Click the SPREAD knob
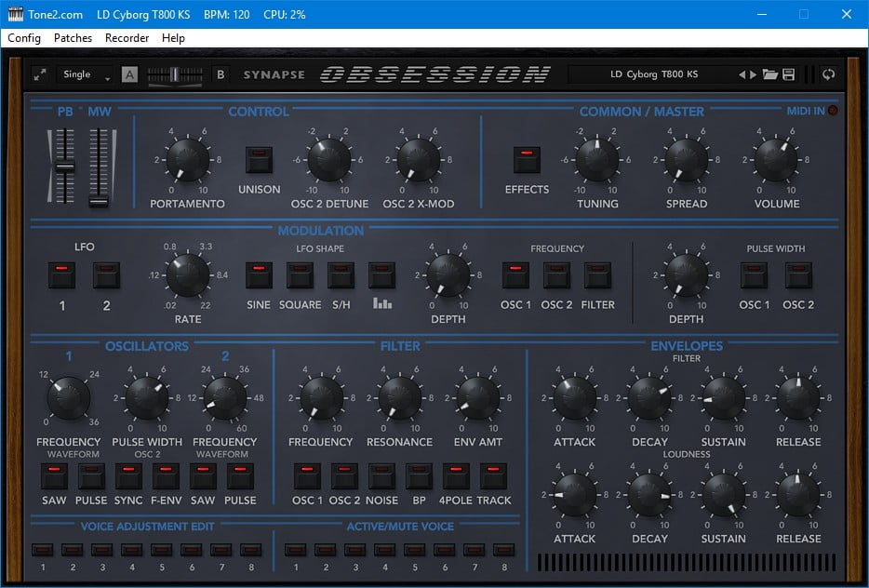Image resolution: width=869 pixels, height=588 pixels. point(686,160)
